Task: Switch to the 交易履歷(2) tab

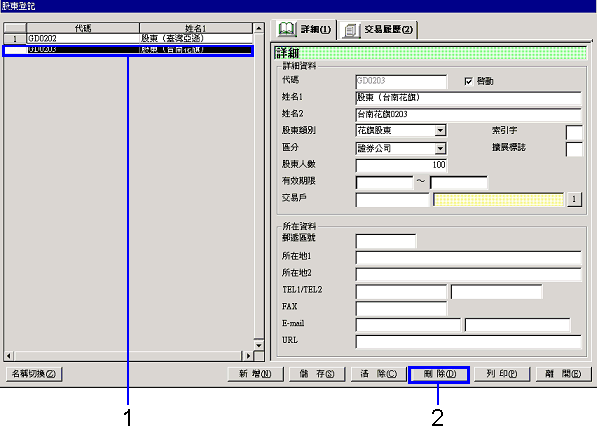Action: (379, 30)
